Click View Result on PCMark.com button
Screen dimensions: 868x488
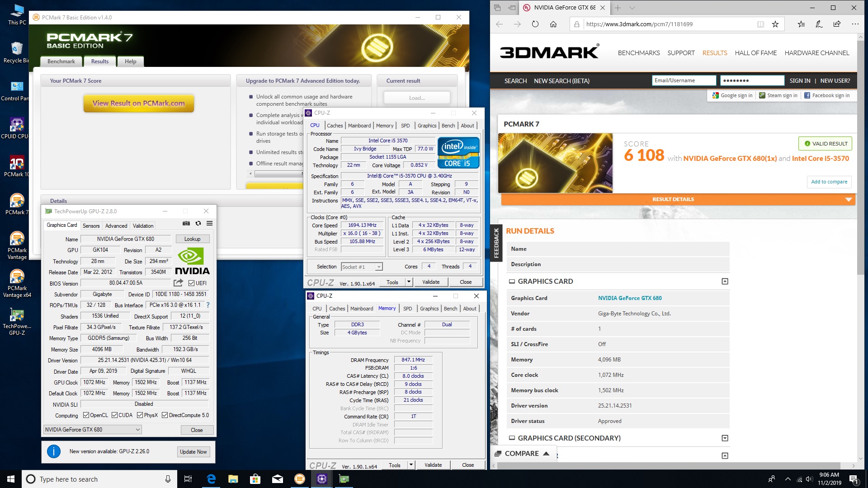pyautogui.click(x=139, y=103)
